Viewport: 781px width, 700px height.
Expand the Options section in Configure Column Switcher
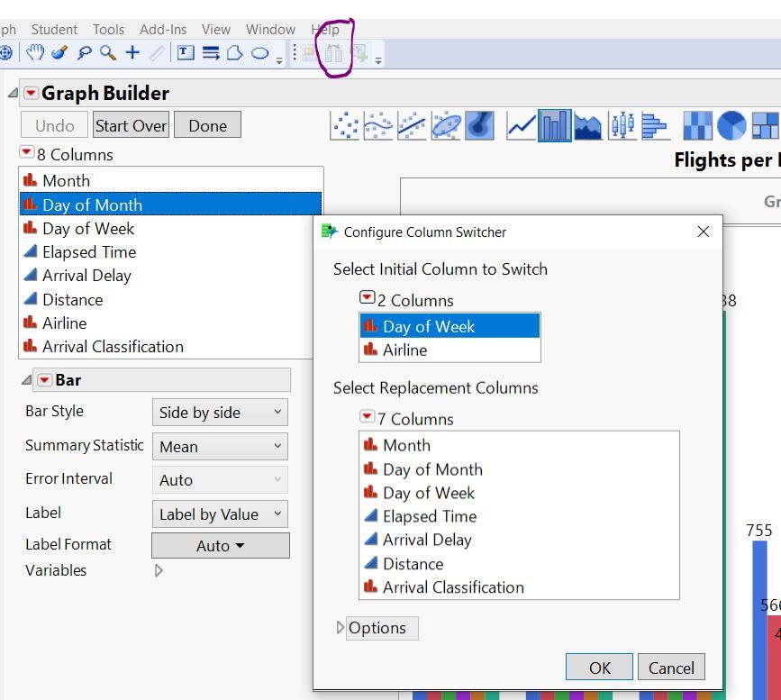(x=379, y=628)
